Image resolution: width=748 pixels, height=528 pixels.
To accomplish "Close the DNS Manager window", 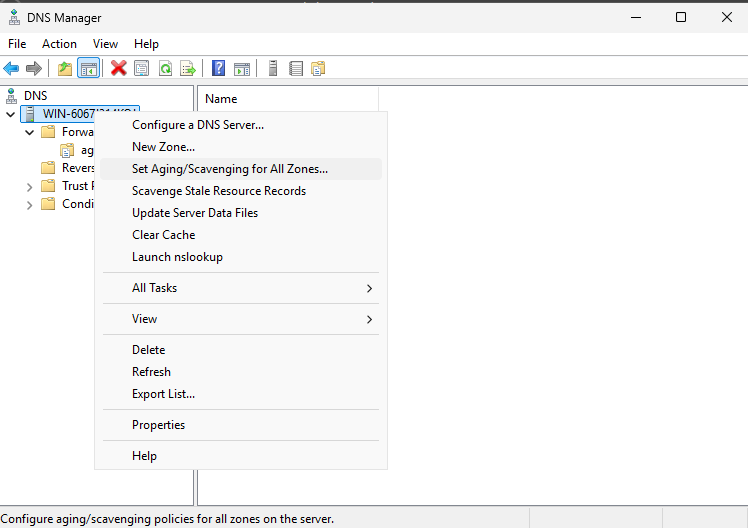I will (727, 17).
